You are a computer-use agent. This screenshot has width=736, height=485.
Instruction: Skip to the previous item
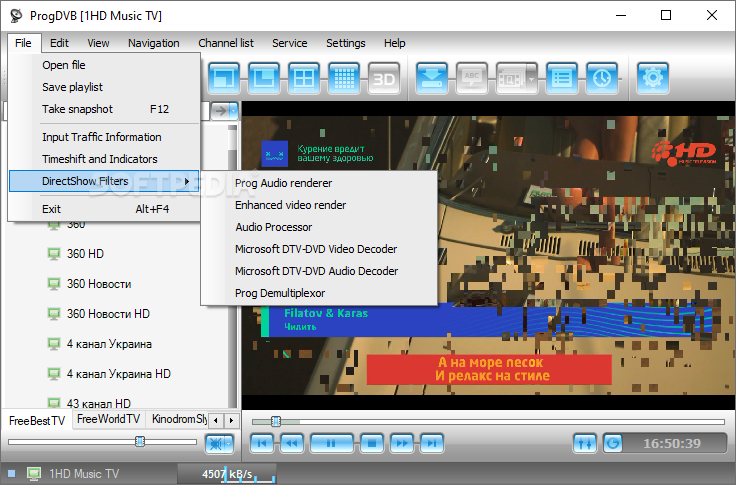point(262,443)
